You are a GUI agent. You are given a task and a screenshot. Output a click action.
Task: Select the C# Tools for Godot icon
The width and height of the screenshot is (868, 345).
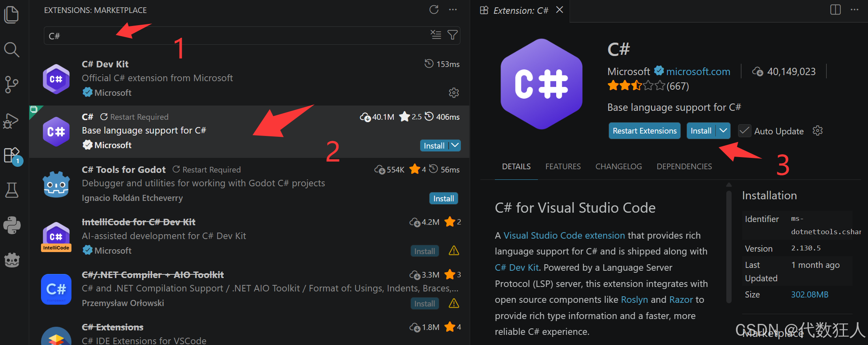click(x=56, y=184)
